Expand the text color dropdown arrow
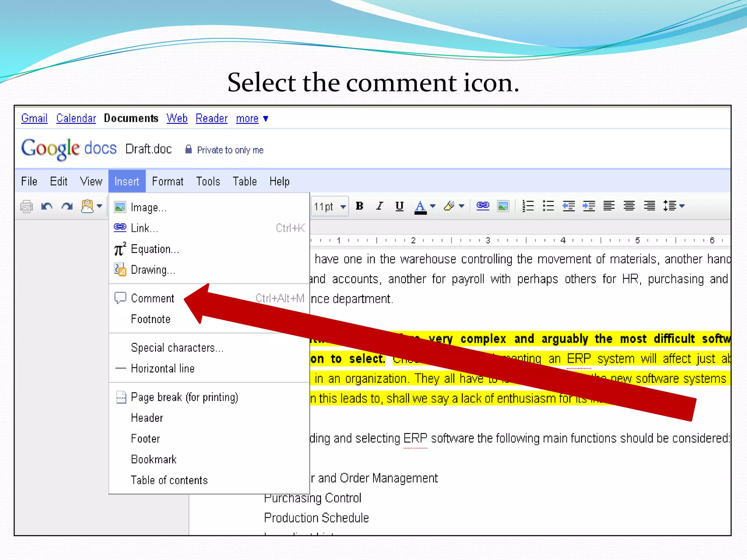The width and height of the screenshot is (747, 560). [x=433, y=206]
